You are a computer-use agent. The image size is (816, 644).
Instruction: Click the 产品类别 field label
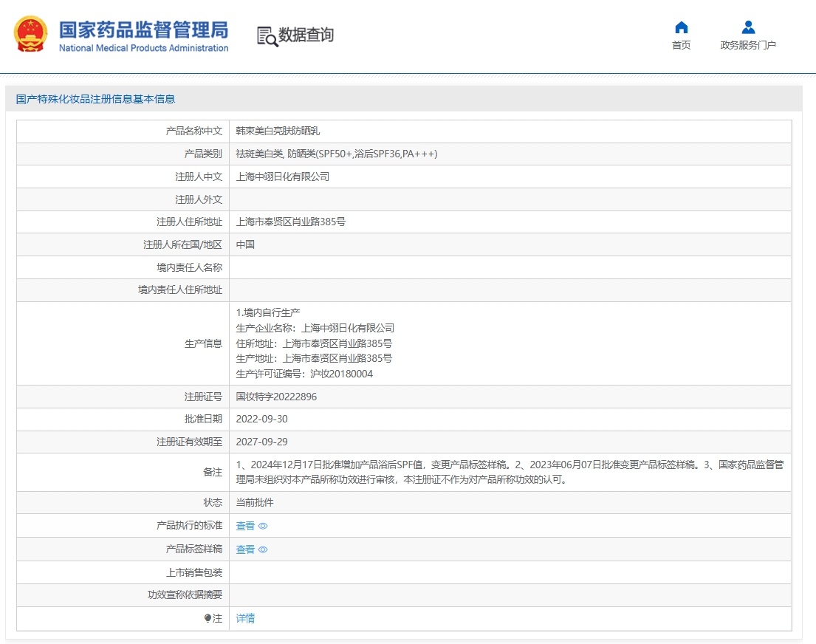pyautogui.click(x=204, y=154)
